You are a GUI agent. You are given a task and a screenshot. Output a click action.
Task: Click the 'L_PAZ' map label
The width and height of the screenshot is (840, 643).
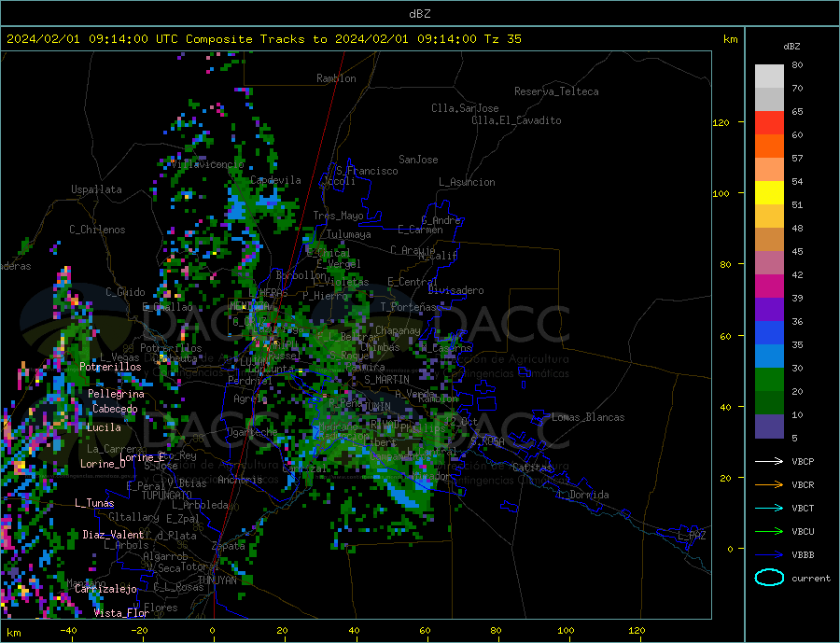pos(692,536)
